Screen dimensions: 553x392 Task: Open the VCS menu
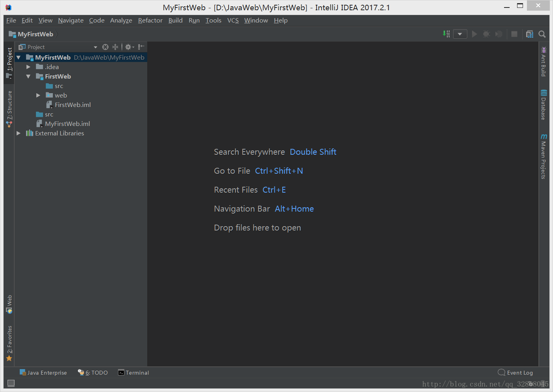click(233, 20)
